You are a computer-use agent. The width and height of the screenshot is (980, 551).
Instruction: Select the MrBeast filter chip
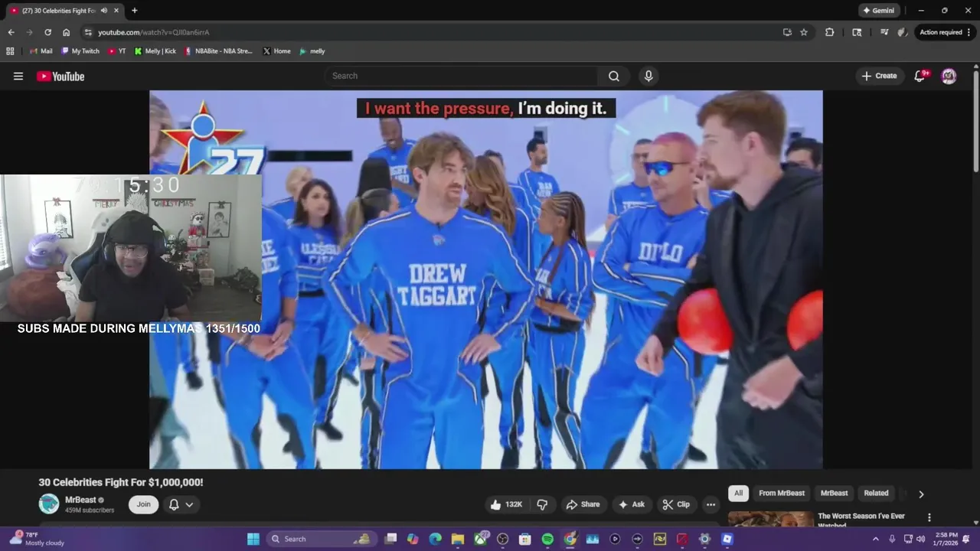pyautogui.click(x=834, y=494)
